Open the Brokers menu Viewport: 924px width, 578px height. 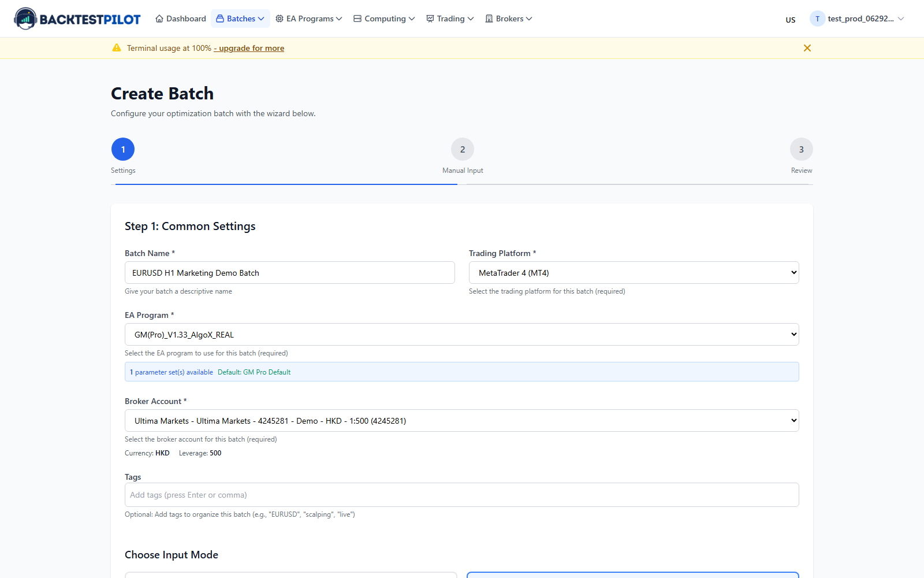[x=509, y=18]
